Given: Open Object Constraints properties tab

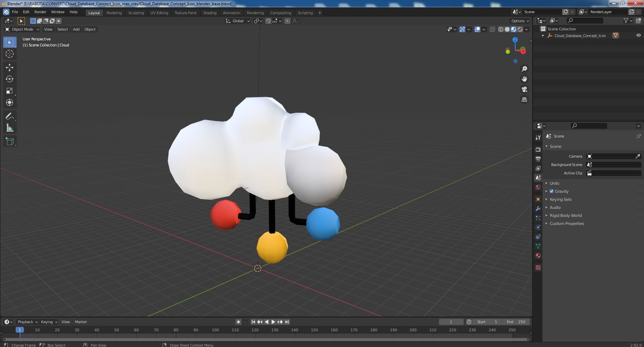Looking at the screenshot, I should tap(538, 237).
